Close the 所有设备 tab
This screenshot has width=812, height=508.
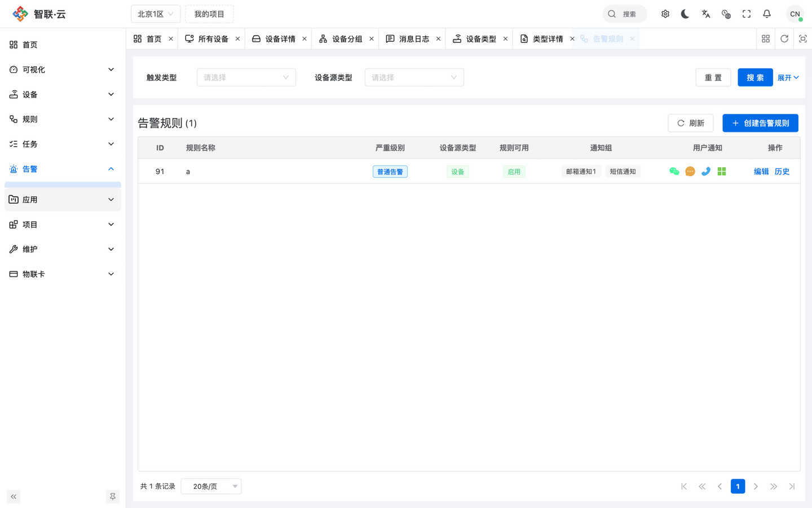coord(237,39)
